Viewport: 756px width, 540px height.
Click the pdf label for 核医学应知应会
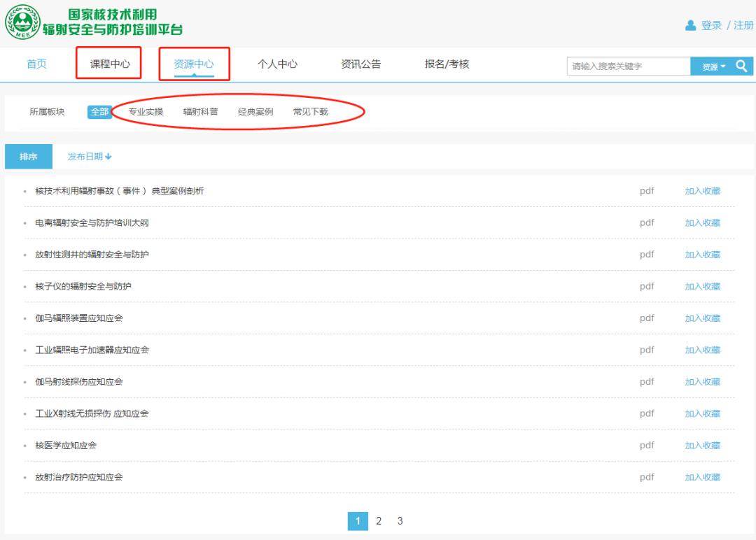click(647, 445)
